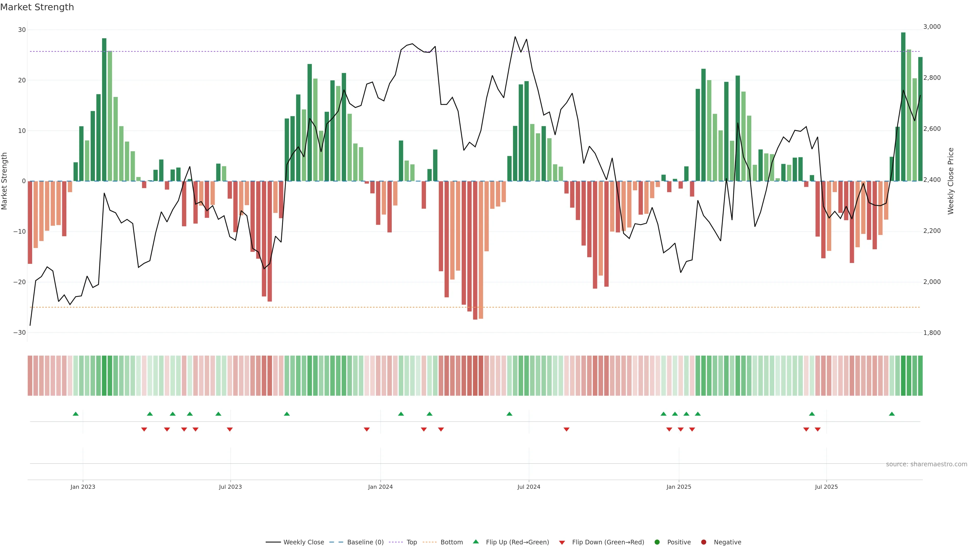Image resolution: width=980 pixels, height=551 pixels.
Task: Click last flip-up triangle after Jul 2025
Action: pyautogui.click(x=892, y=414)
